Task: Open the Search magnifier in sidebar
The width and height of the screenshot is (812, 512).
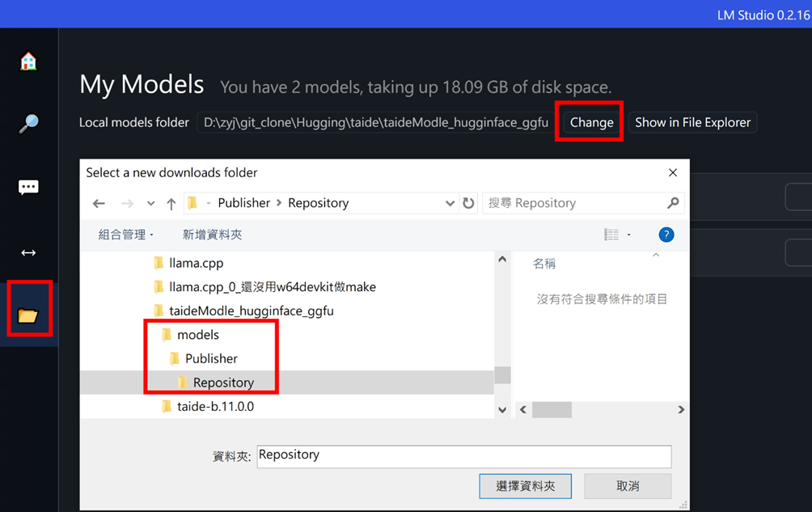Action: point(28,124)
